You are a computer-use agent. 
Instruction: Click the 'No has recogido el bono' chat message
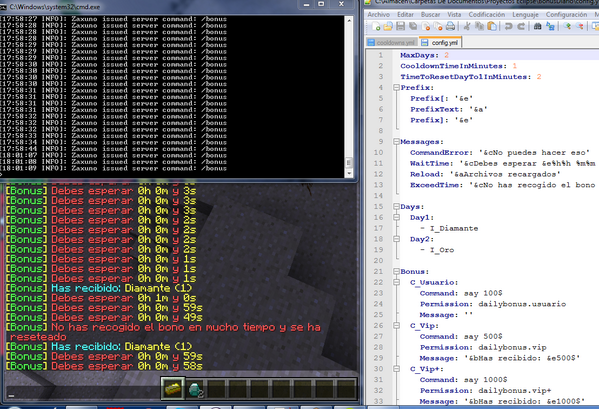(x=163, y=332)
